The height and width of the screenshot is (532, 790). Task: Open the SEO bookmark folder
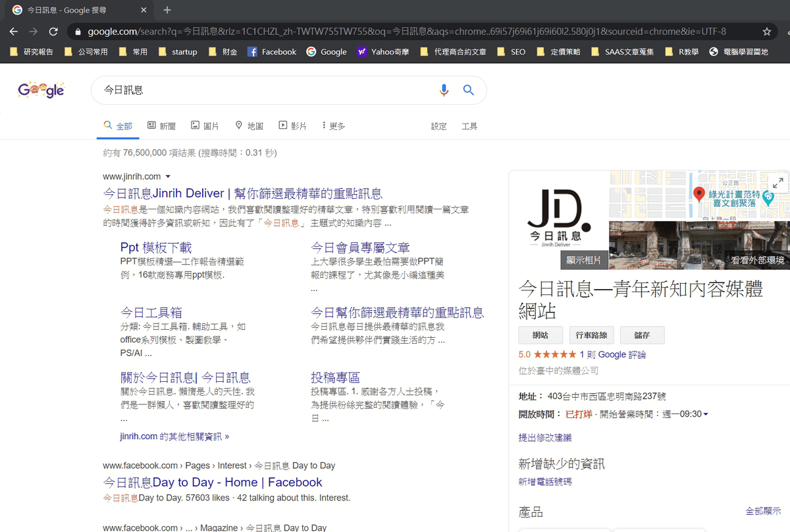click(x=512, y=51)
